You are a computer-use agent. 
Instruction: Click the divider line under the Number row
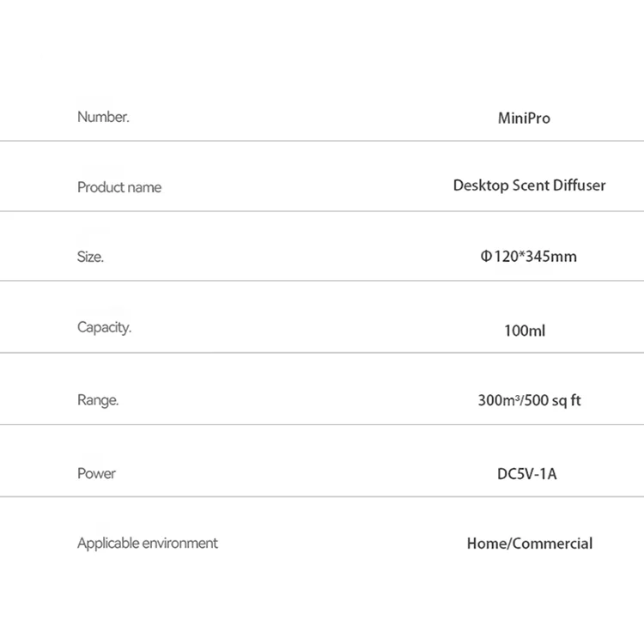322,141
